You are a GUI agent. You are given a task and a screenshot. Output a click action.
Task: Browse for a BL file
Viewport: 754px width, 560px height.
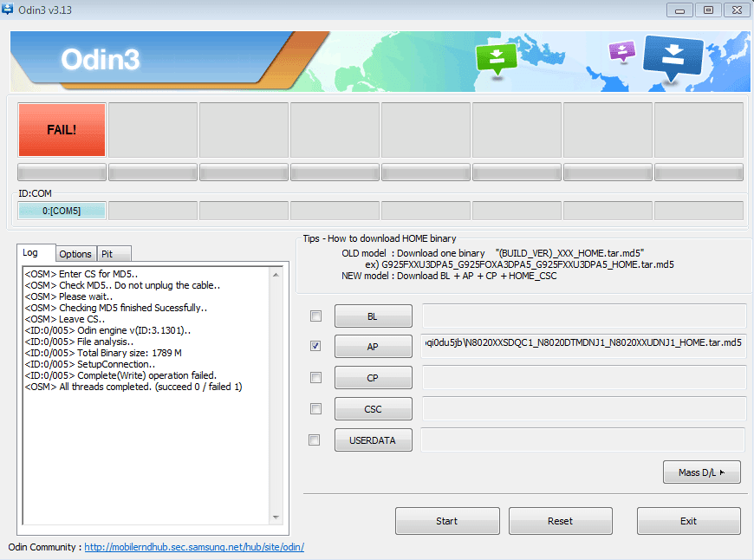(x=374, y=316)
